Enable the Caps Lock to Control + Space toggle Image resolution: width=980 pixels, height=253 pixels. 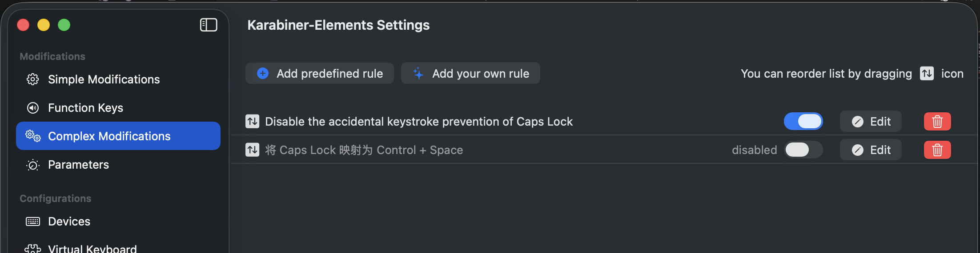click(x=803, y=150)
